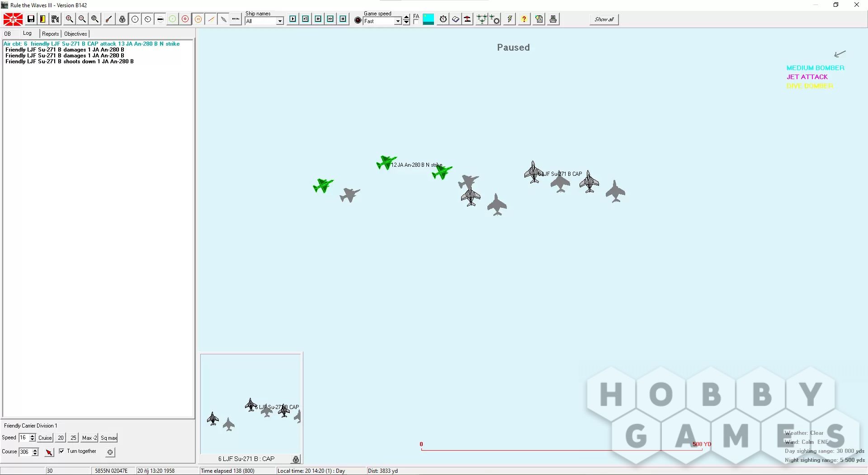Screen dimensions: 868x475
Task: Zoom in with the plus magnifier
Action: tap(69, 19)
